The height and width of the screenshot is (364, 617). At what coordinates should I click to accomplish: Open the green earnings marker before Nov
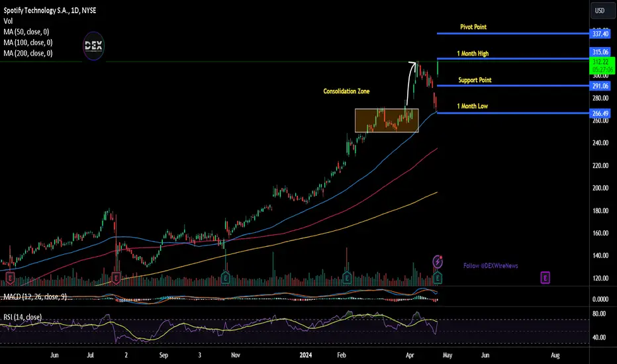coord(225,278)
